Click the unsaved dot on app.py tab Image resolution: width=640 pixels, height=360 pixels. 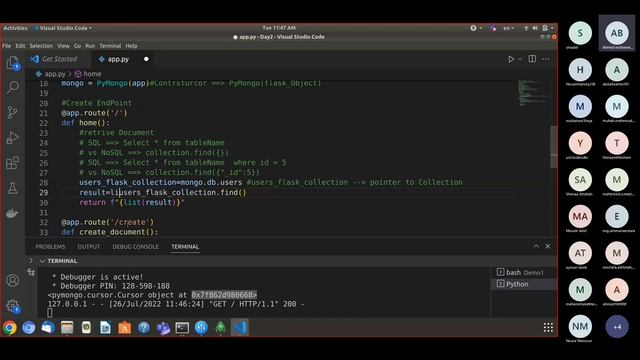146,59
